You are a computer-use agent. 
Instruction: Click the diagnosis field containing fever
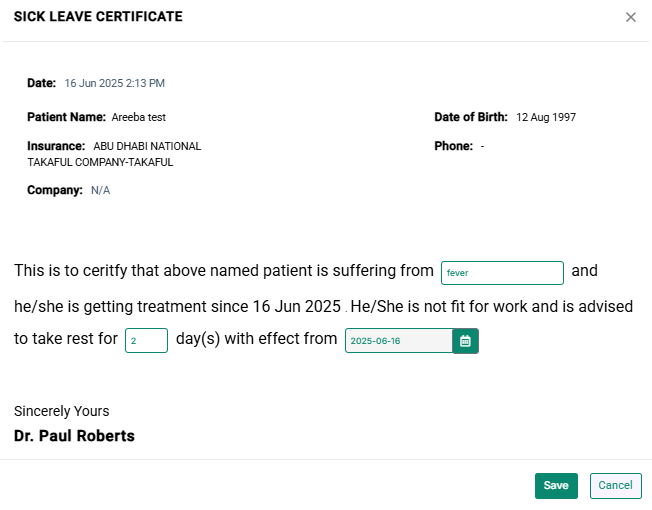click(x=502, y=273)
